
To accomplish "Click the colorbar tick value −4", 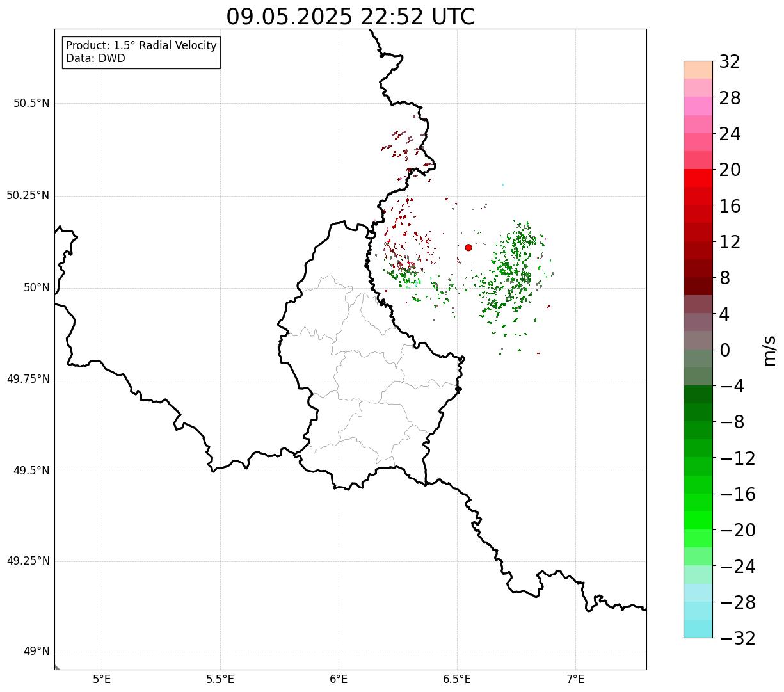I will (732, 386).
